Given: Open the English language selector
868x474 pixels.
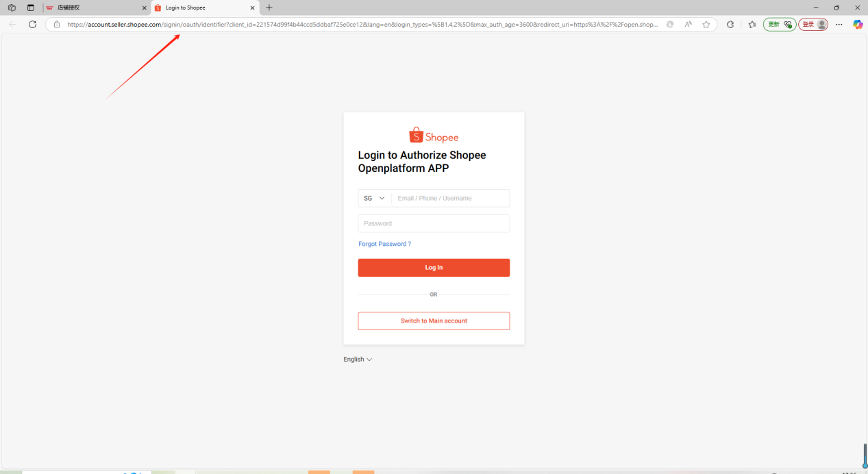Looking at the screenshot, I should coord(358,359).
